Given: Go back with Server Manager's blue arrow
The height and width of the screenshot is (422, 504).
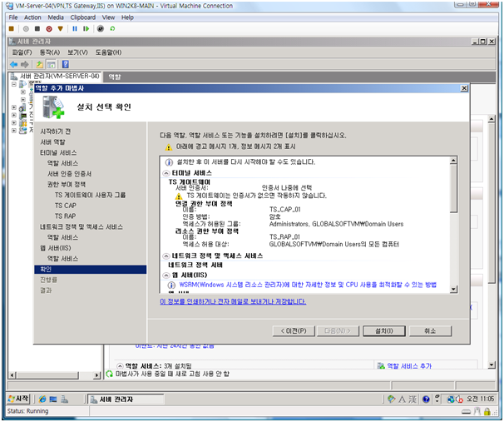Looking at the screenshot, I should pos(14,65).
